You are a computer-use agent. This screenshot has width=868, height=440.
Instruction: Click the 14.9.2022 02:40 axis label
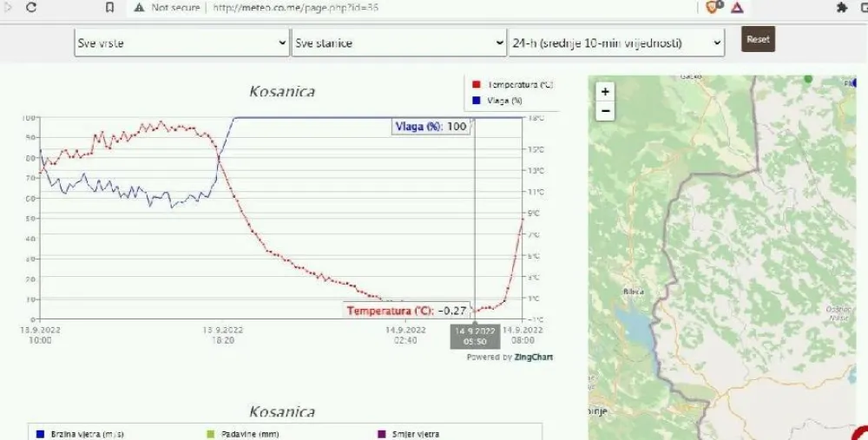tap(405, 335)
